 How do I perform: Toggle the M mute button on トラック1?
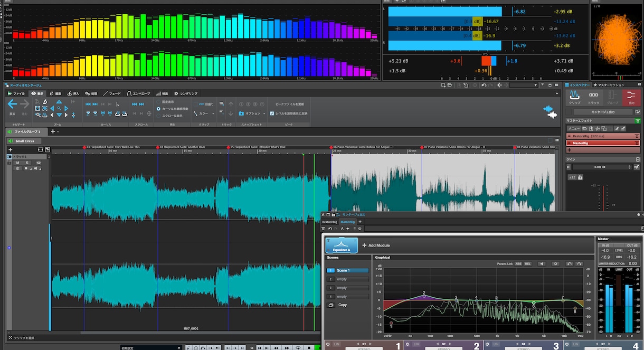[17, 163]
